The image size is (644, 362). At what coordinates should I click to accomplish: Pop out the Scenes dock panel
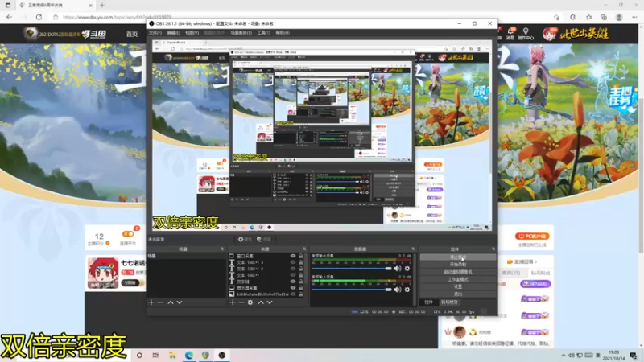pos(222,249)
